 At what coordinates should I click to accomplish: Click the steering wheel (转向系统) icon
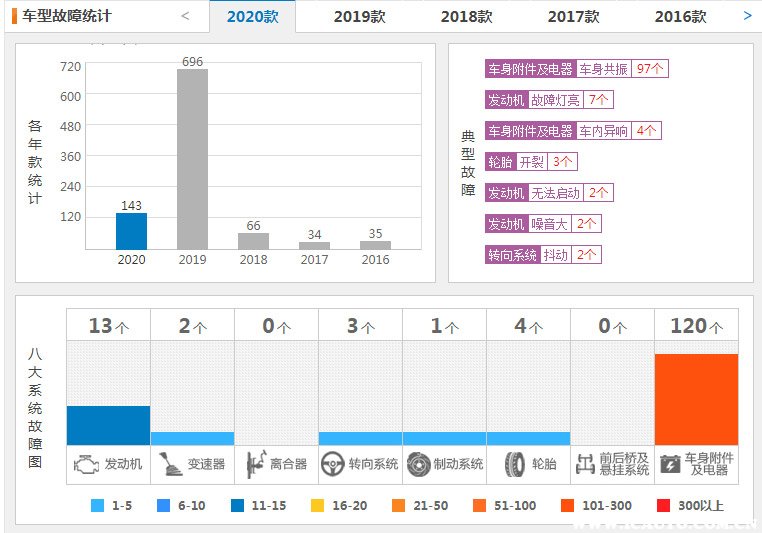pyautogui.click(x=333, y=464)
